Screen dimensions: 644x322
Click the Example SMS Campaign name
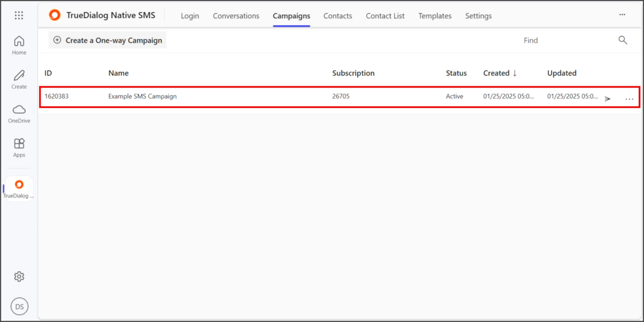point(143,96)
